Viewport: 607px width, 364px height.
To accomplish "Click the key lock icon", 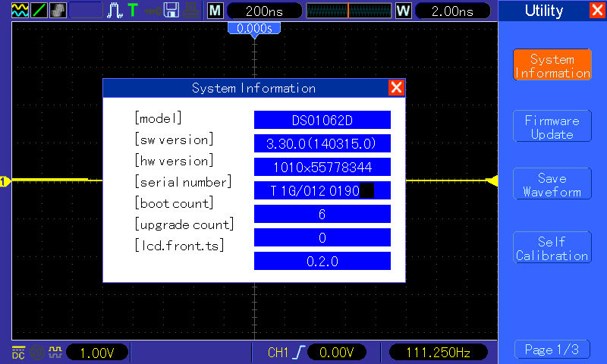I will 153,11.
